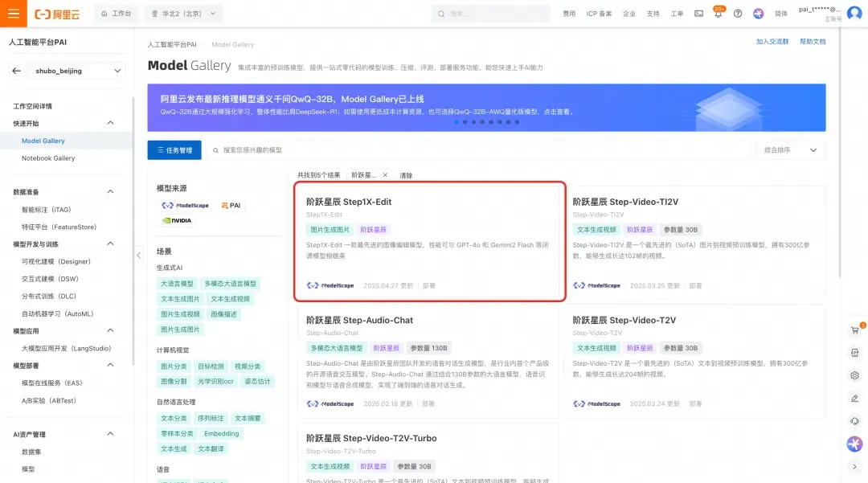
Task: Filter by ModelScope model source
Action: pos(185,205)
